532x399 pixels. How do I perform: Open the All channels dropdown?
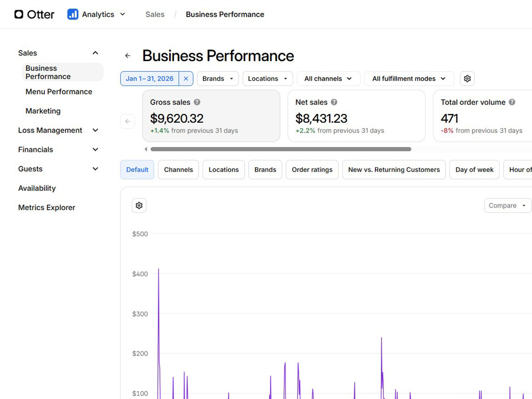(x=328, y=78)
